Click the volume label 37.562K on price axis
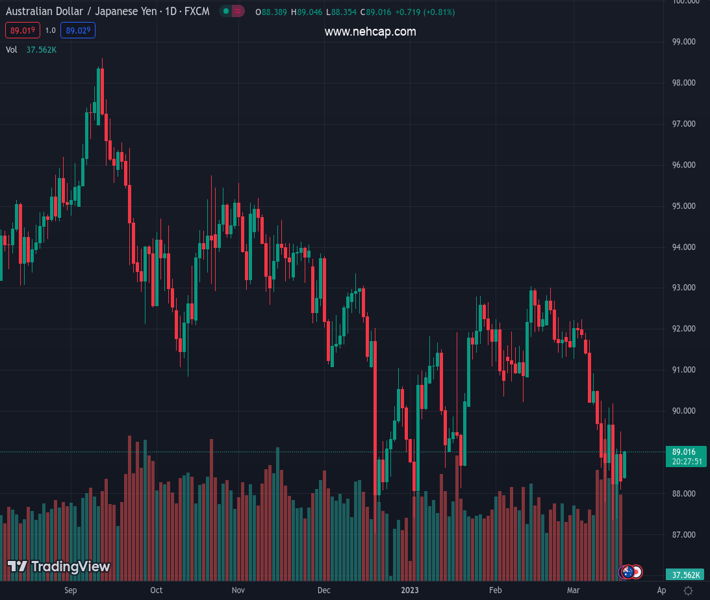The image size is (710, 600). click(685, 575)
